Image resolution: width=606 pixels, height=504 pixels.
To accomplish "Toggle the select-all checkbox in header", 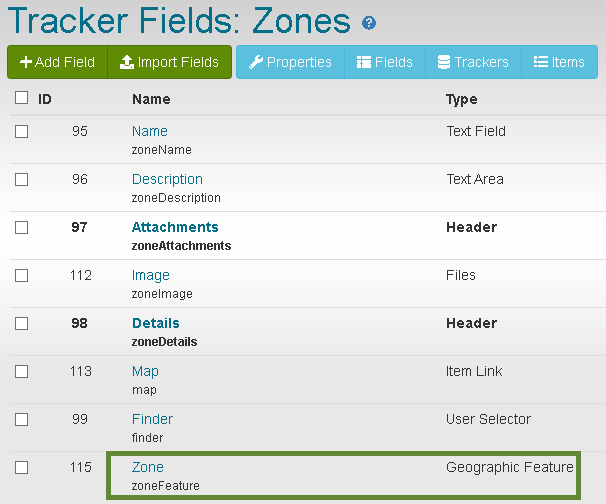I will pyautogui.click(x=21, y=97).
